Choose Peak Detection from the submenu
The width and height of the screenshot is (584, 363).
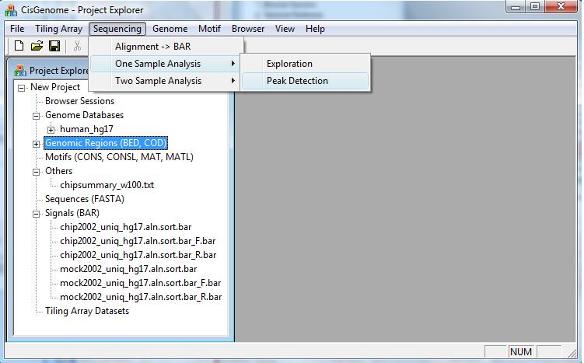[305, 81]
